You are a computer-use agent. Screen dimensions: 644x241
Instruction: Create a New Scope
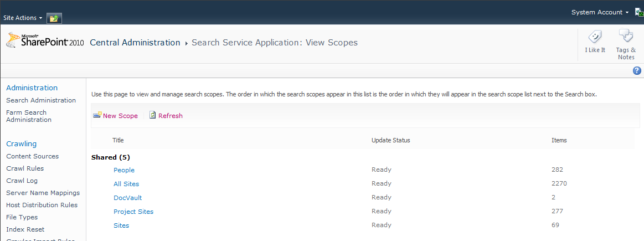[x=120, y=116]
